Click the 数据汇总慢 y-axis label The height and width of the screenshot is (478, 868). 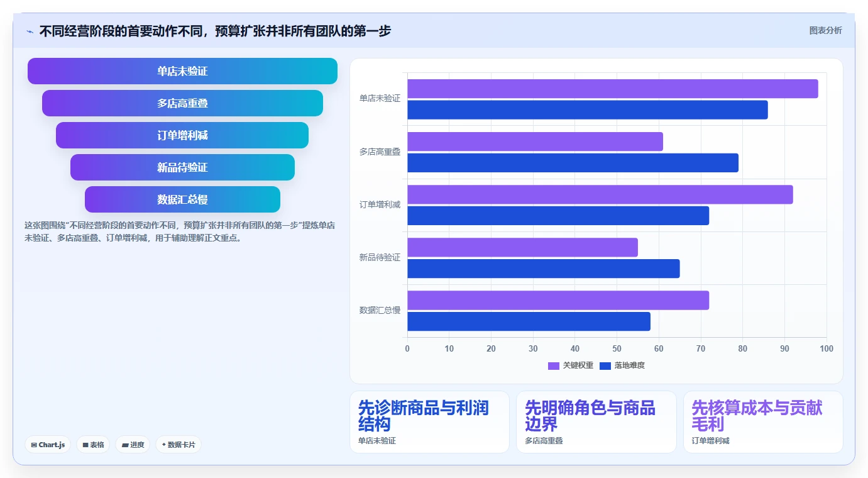tap(380, 310)
